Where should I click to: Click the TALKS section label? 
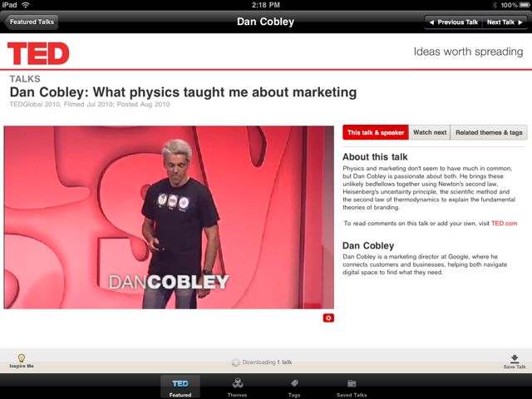click(25, 79)
